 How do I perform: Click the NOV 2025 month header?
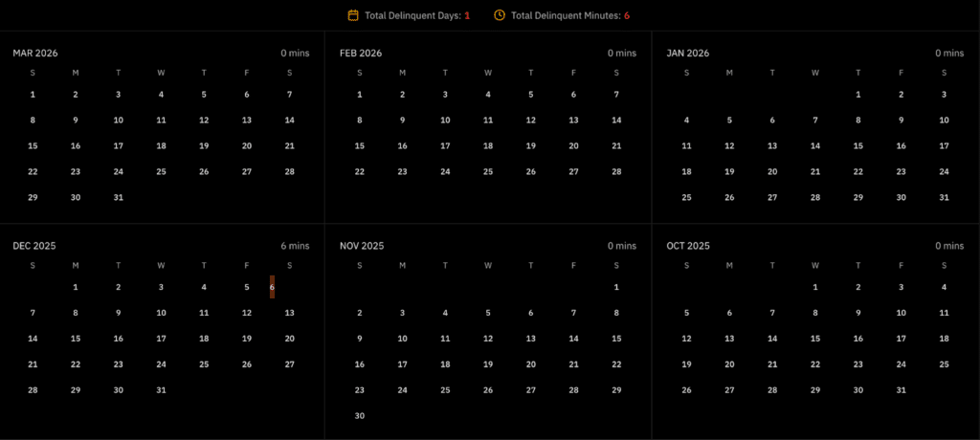[x=362, y=246]
